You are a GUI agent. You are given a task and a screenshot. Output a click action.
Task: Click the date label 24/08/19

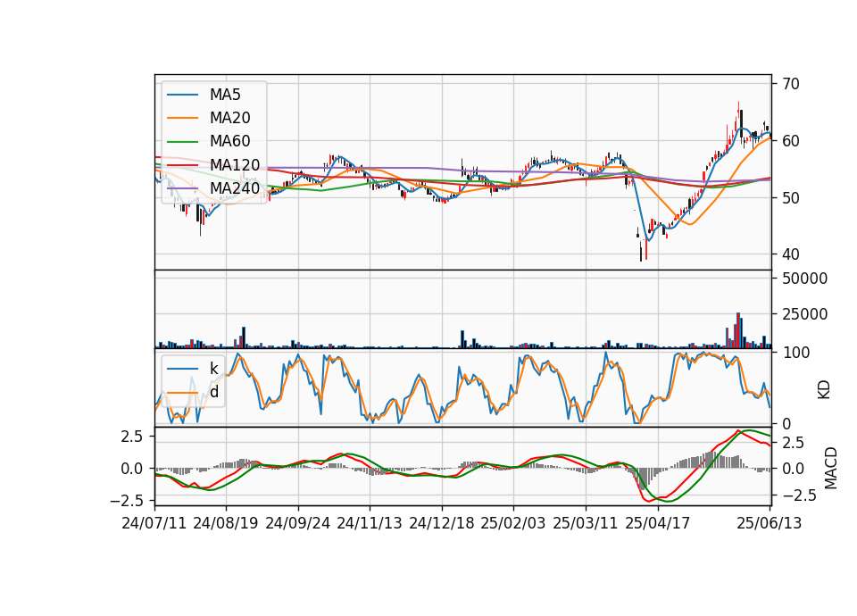click(226, 523)
